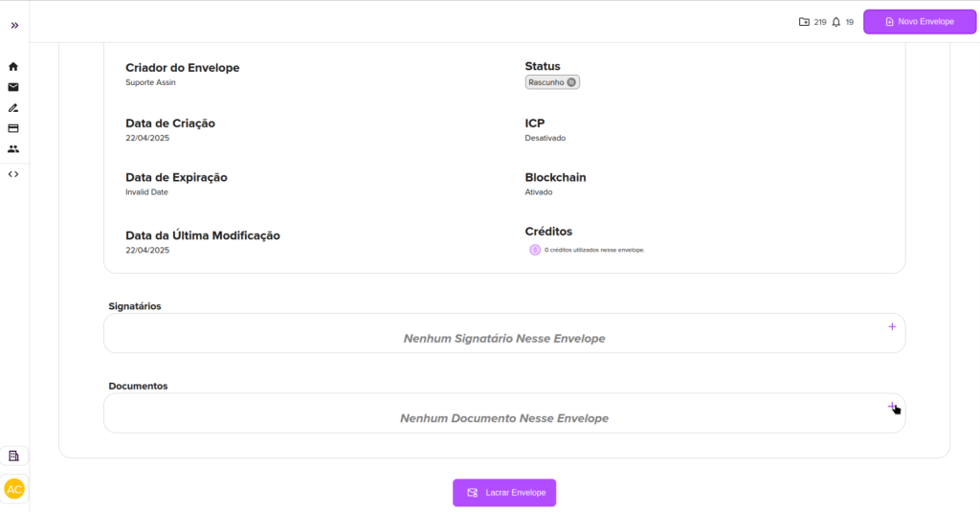The image size is (980, 512).
Task: Open the developer code brackets icon
Action: click(x=13, y=174)
